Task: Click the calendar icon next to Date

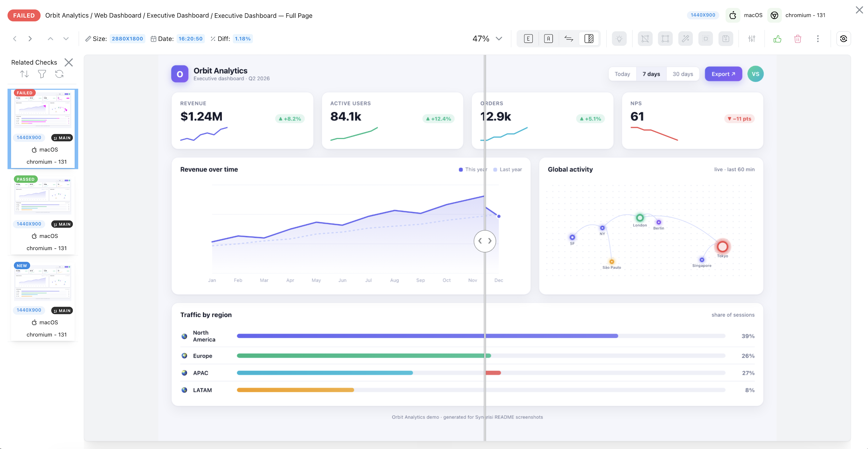Action: pyautogui.click(x=153, y=39)
